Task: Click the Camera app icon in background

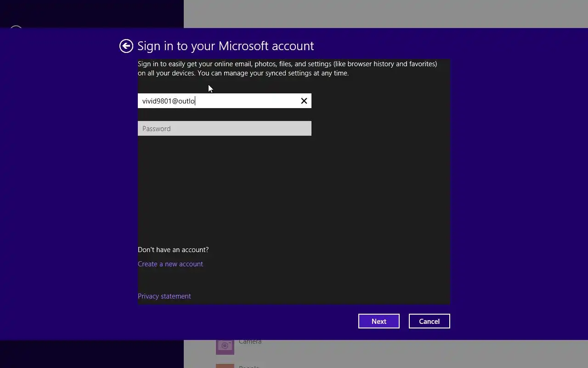Action: pos(225,347)
